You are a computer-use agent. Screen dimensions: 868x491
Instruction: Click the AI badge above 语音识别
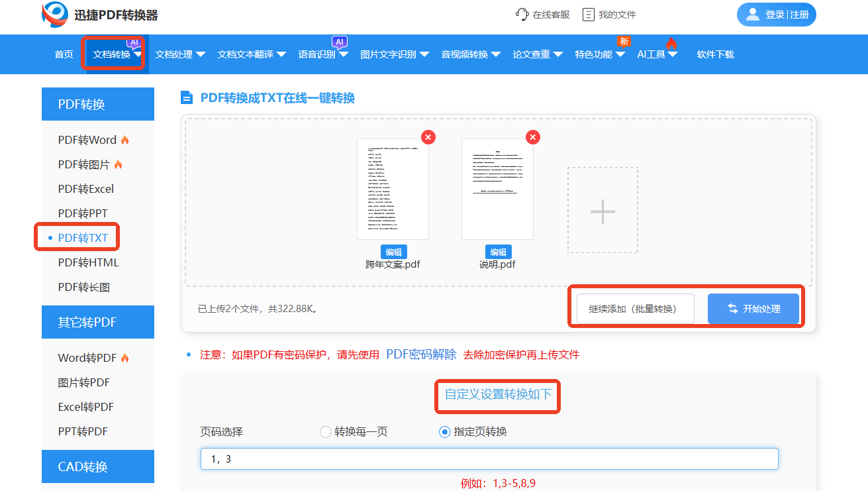coord(340,42)
